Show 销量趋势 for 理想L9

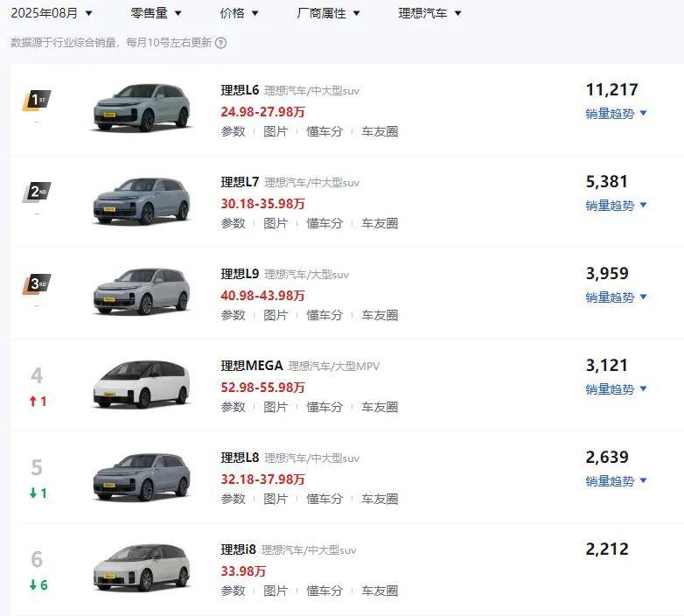pyautogui.click(x=616, y=297)
